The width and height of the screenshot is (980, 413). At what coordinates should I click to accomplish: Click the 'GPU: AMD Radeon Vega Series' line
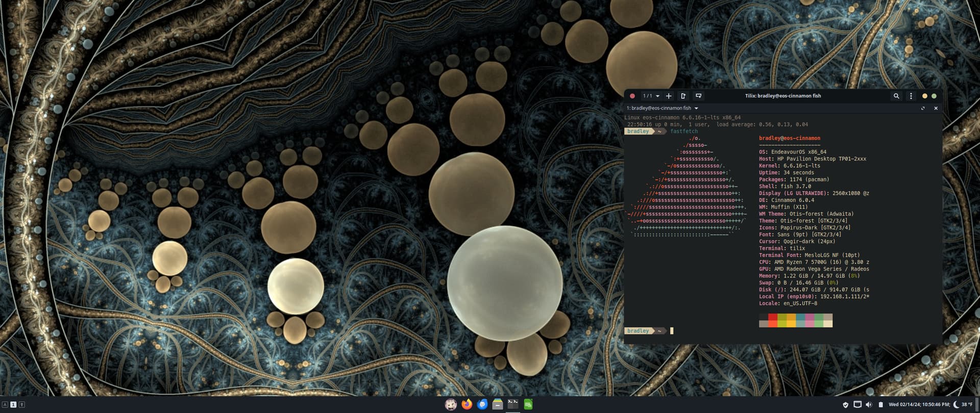814,269
